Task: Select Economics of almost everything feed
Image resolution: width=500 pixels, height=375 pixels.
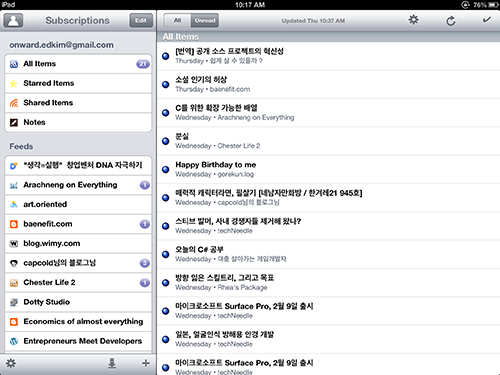Action: click(78, 322)
